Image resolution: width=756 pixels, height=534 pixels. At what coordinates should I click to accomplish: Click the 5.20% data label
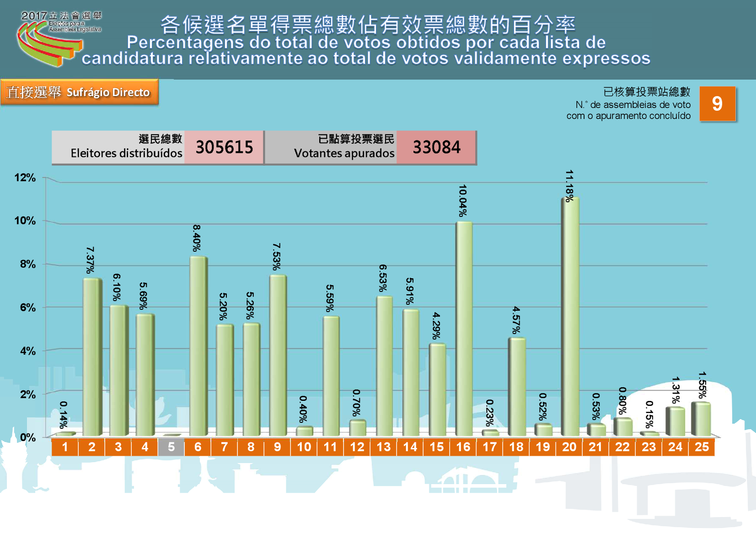tap(223, 307)
